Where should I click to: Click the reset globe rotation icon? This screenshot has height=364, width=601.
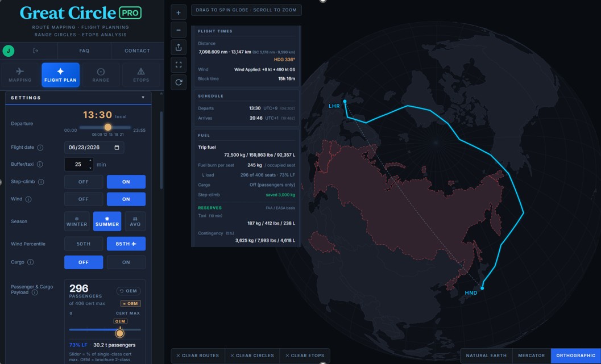pos(178,82)
